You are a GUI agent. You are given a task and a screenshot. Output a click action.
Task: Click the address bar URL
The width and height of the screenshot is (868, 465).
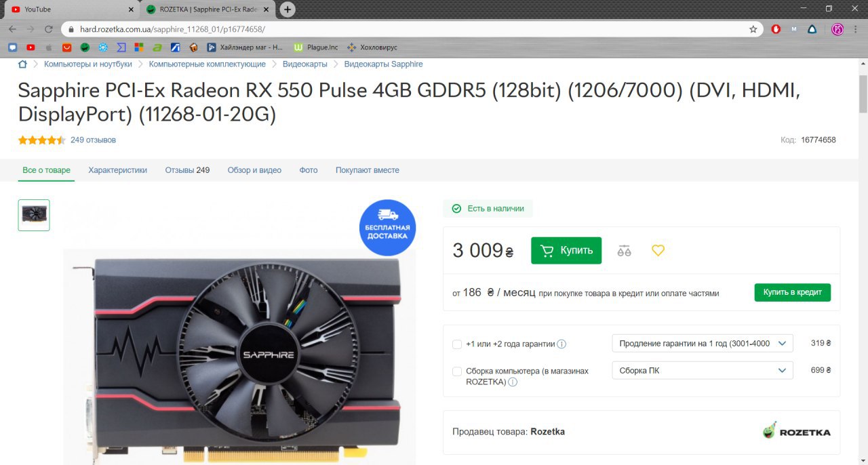pos(172,29)
